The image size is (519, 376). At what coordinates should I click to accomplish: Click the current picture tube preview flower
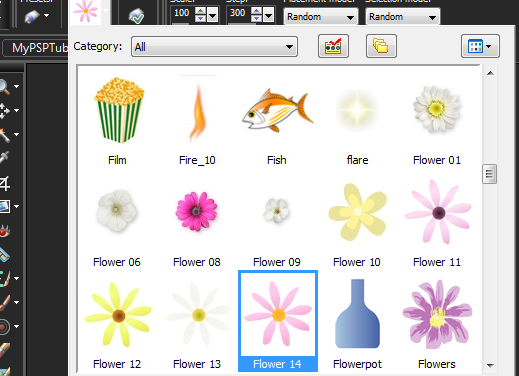click(x=86, y=11)
